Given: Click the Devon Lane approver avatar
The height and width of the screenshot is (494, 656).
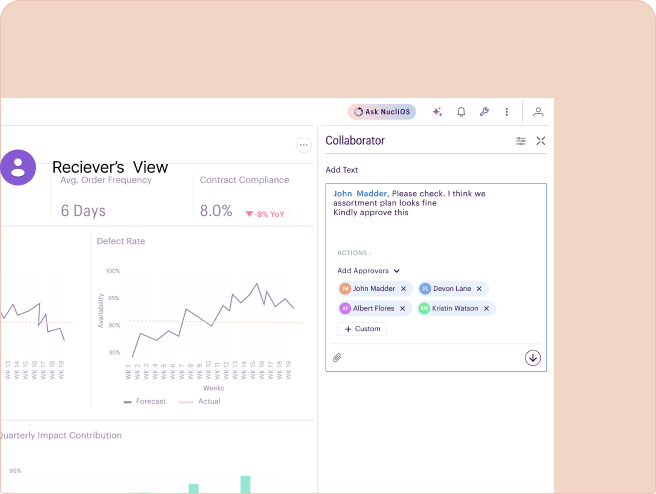Looking at the screenshot, I should pyautogui.click(x=425, y=289).
